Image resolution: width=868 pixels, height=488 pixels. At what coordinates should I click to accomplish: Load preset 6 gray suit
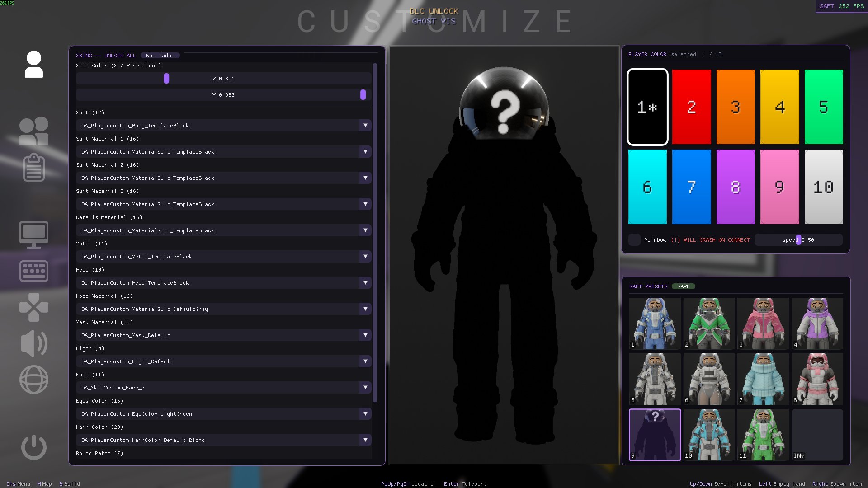pos(709,379)
